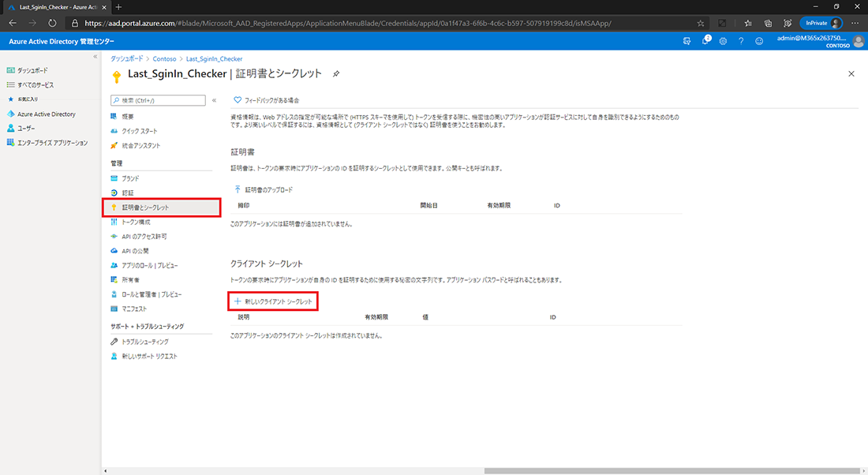The height and width of the screenshot is (475, 868).
Task: Open the help question mark
Action: tap(741, 41)
